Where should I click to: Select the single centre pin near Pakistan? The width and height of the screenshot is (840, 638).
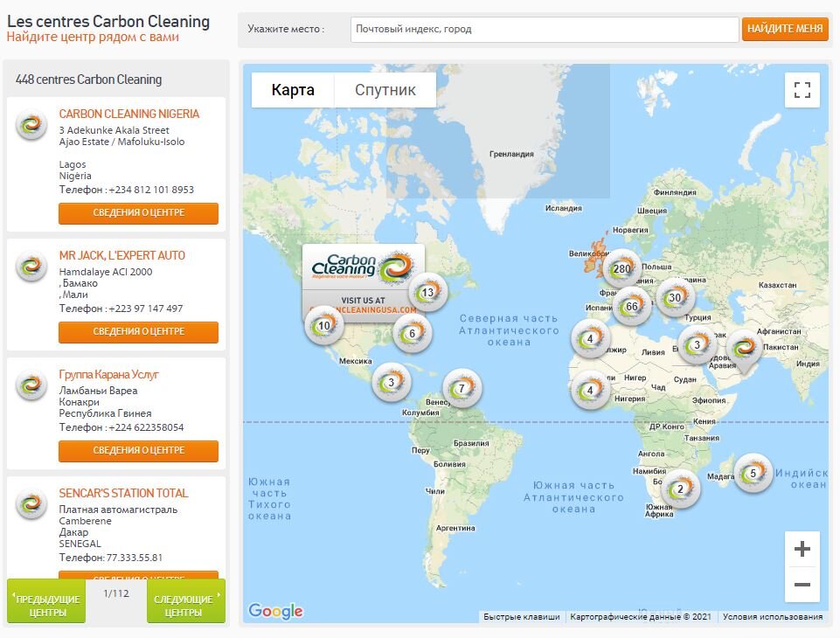[744, 350]
